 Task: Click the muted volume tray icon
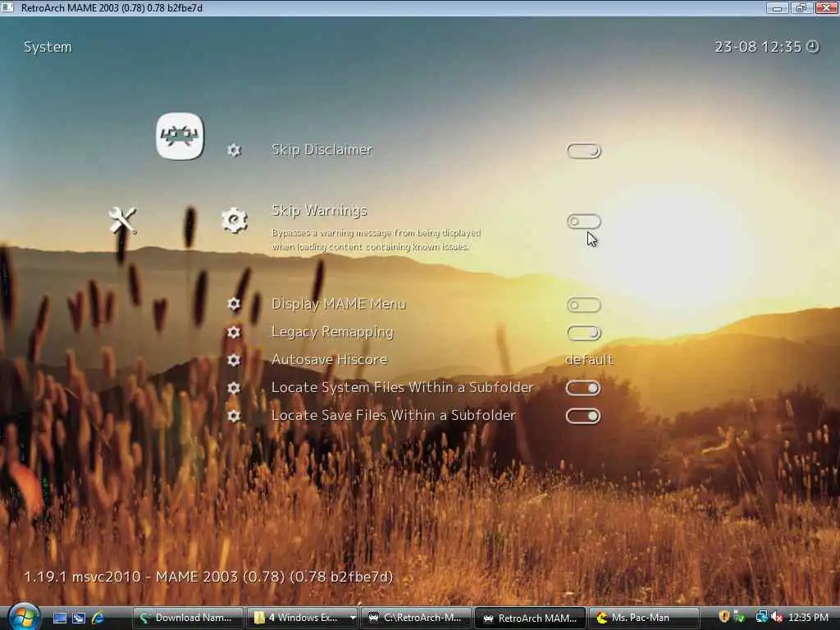[x=777, y=617]
